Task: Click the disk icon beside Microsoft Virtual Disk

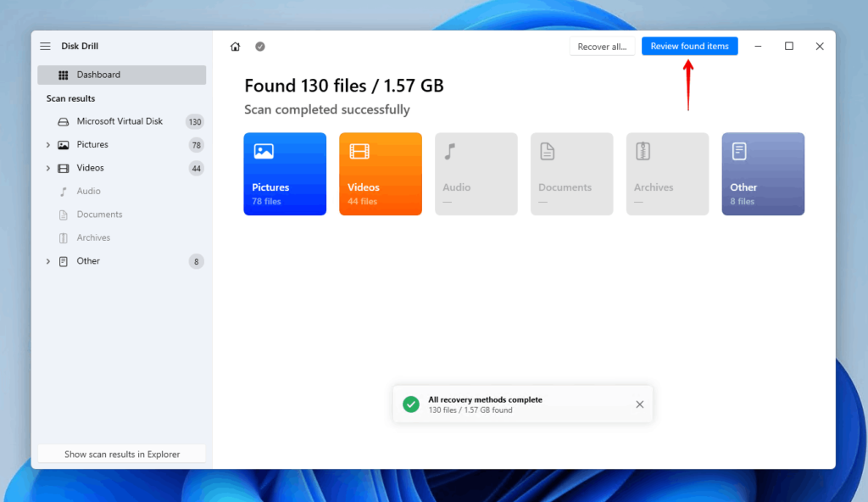Action: (64, 120)
